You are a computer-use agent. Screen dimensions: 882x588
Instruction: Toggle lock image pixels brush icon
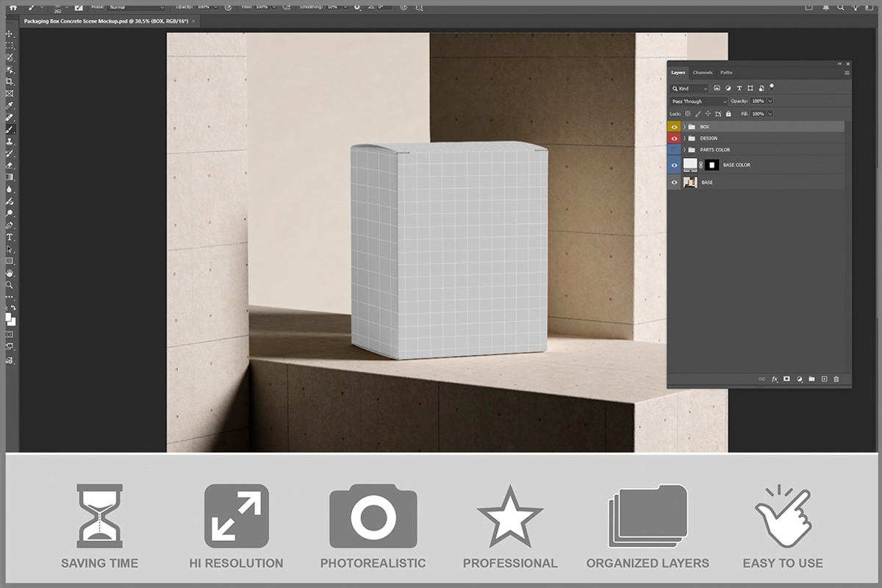pyautogui.click(x=698, y=114)
